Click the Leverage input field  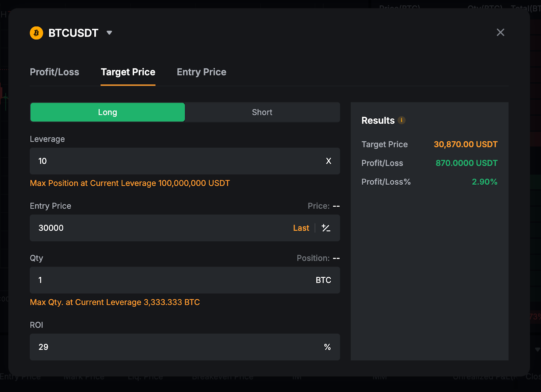pyautogui.click(x=176, y=161)
